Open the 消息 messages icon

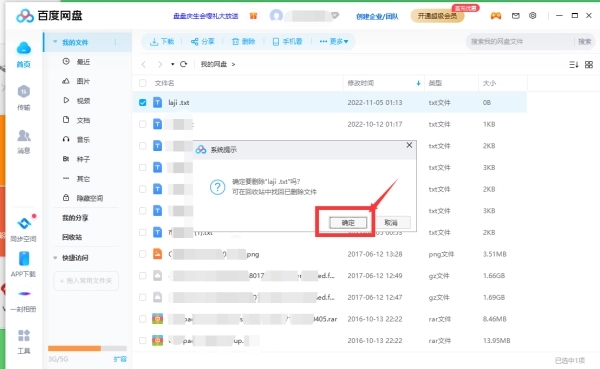click(x=23, y=141)
